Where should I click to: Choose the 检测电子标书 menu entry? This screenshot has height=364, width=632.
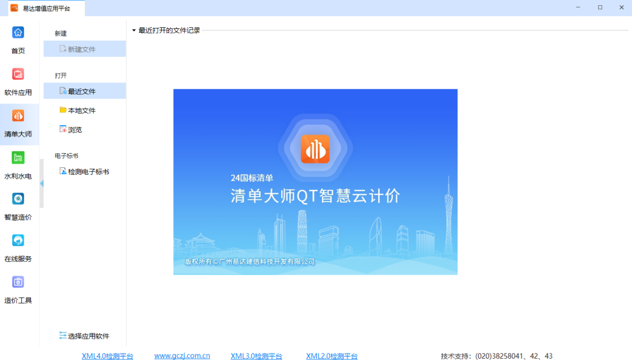(x=85, y=171)
